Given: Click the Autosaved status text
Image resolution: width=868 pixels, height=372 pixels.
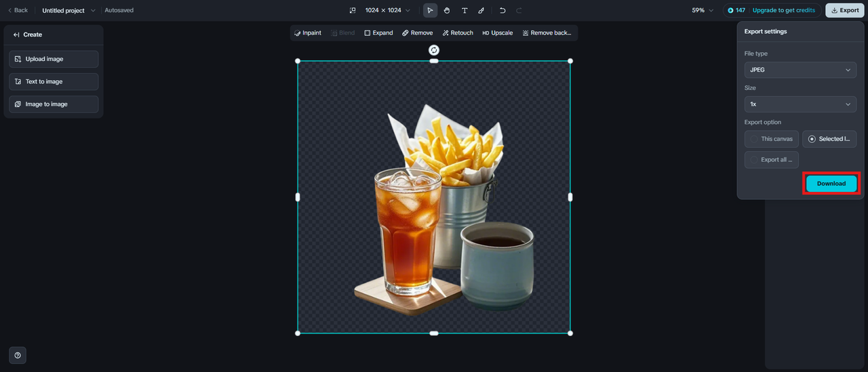Looking at the screenshot, I should click(119, 10).
